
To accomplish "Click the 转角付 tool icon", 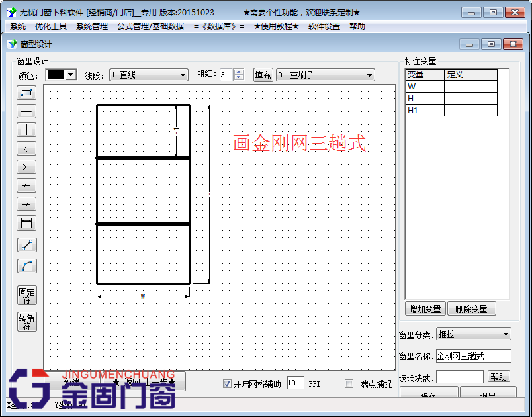I will 26,322.
